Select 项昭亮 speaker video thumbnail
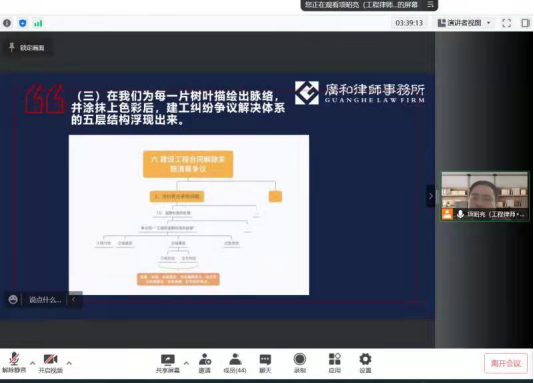 pyautogui.click(x=484, y=196)
